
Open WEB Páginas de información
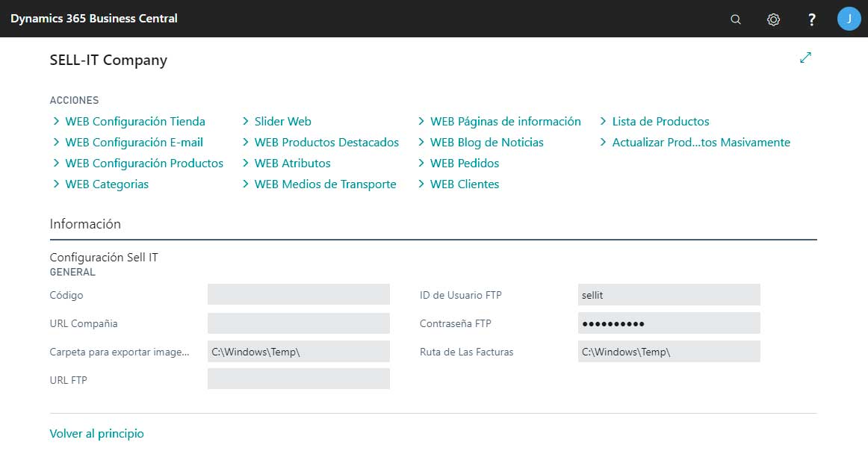coord(506,122)
